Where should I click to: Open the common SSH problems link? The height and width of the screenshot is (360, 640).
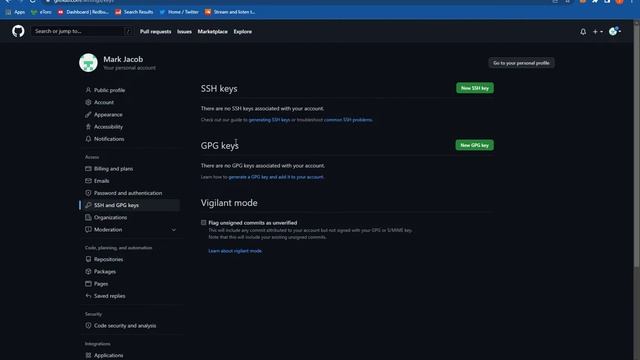[x=348, y=120]
